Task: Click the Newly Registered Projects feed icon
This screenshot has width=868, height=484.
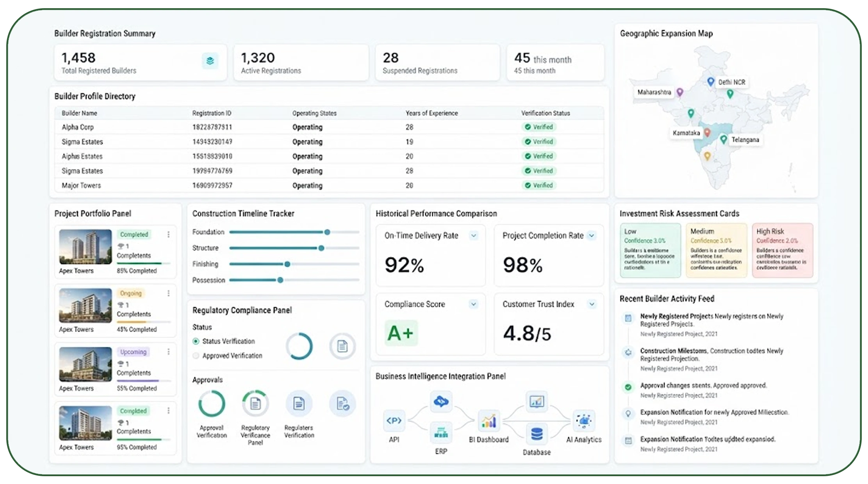Action: (628, 318)
